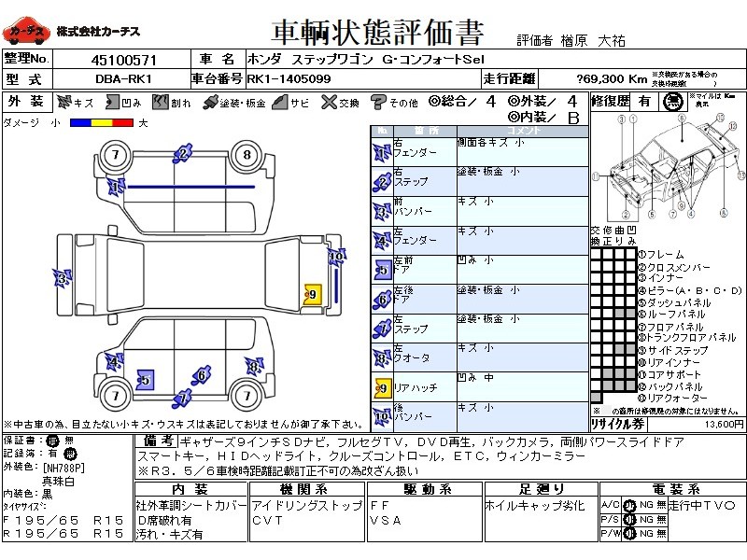Click damage marker 5 on left front door

pos(144,379)
